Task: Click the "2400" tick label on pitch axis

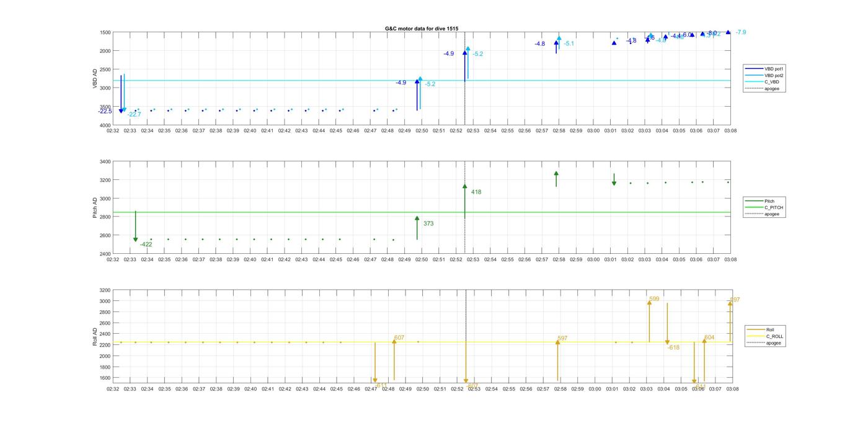Action: click(105, 254)
